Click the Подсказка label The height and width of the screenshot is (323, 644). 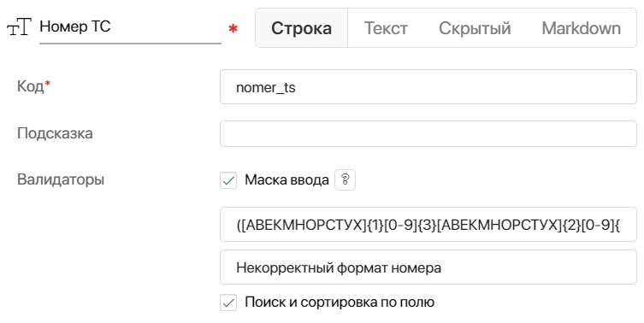(x=55, y=133)
